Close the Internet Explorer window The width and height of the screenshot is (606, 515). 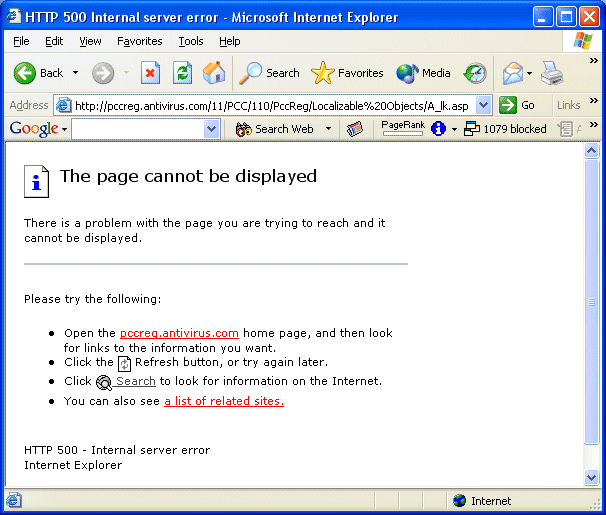tap(590, 17)
